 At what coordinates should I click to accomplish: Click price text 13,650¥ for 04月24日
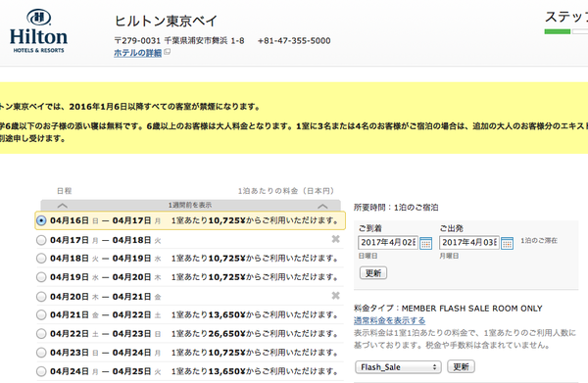(x=226, y=371)
